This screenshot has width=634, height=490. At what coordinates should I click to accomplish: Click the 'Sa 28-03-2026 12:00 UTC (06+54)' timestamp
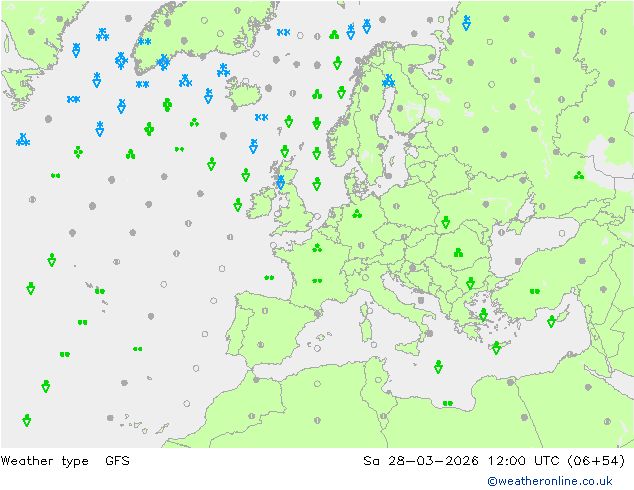tap(494, 461)
